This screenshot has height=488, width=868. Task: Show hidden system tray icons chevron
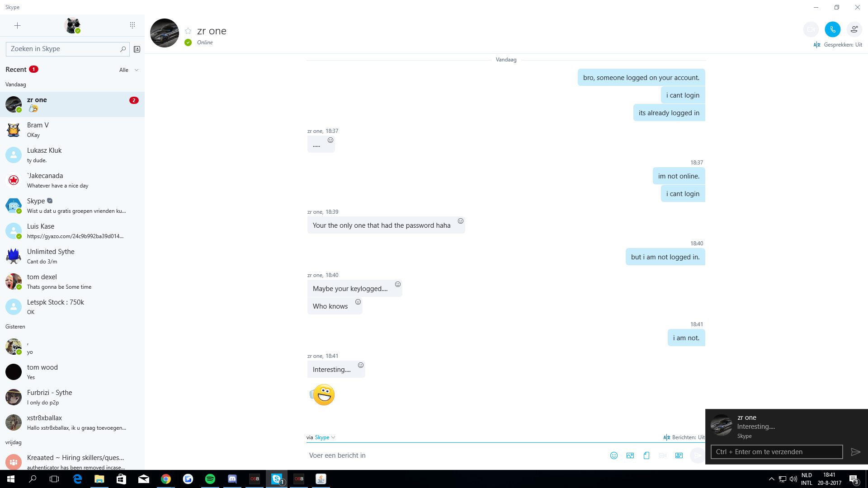tap(771, 479)
